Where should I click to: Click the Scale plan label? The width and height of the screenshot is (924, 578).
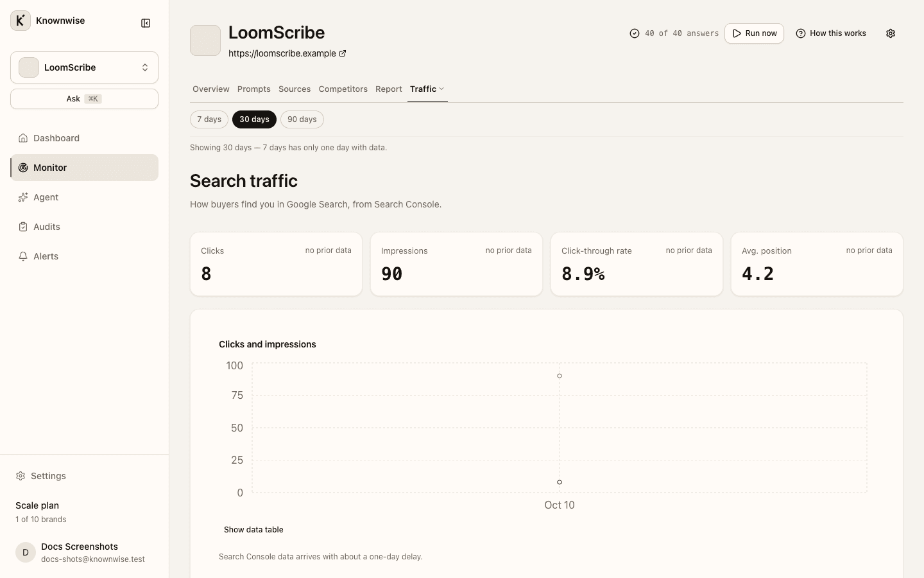[x=37, y=505]
